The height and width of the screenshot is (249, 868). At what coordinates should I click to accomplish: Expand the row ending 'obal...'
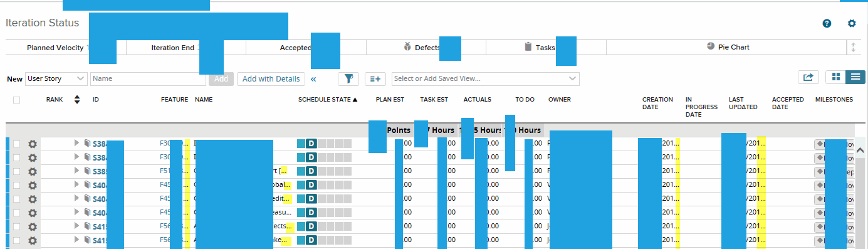pyautogui.click(x=76, y=184)
